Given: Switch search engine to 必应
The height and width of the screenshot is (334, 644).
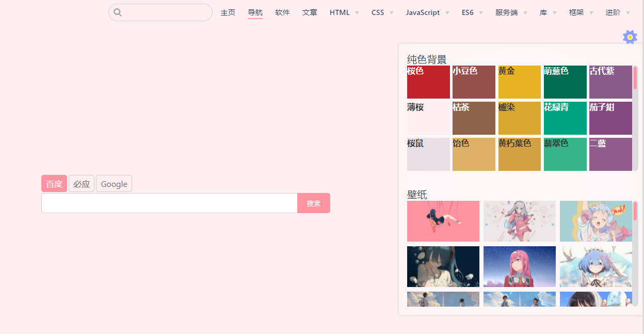Looking at the screenshot, I should pos(82,184).
